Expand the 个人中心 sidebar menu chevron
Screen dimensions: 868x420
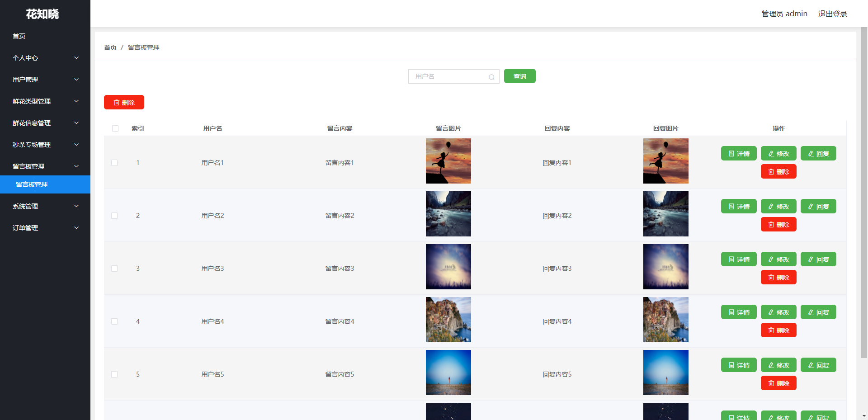point(76,58)
